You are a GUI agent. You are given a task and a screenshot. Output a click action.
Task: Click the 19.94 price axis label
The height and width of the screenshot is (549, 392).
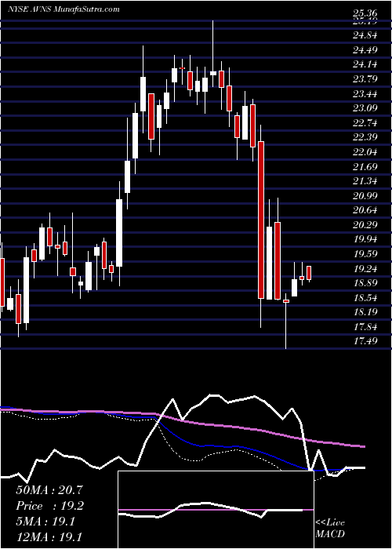point(365,239)
